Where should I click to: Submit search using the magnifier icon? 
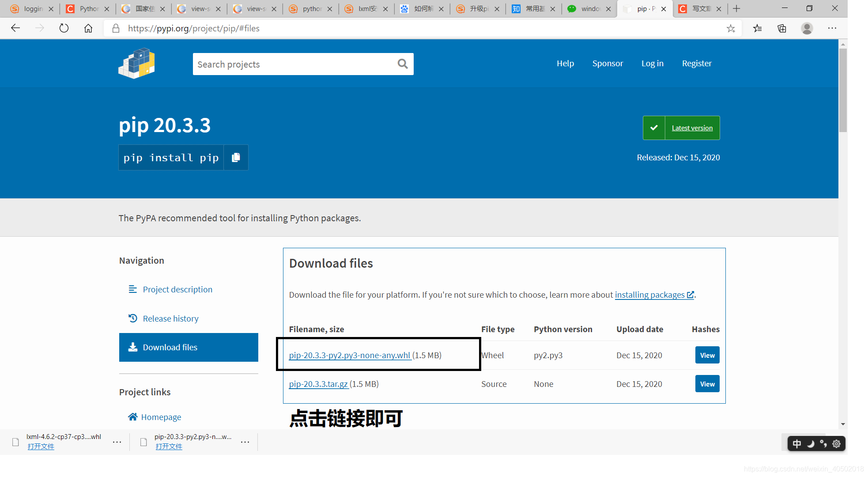click(402, 64)
